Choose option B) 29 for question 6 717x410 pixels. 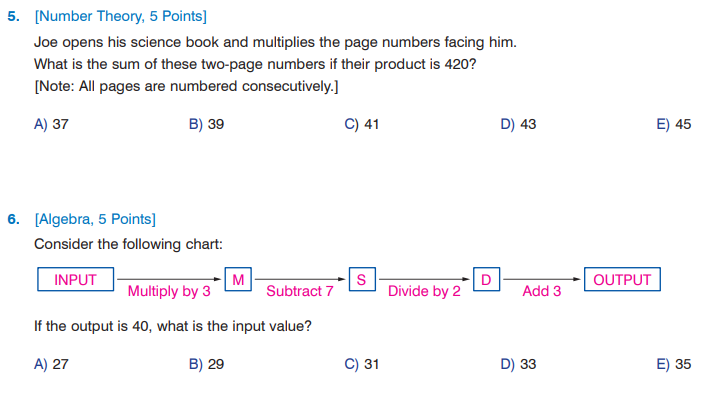[206, 365]
